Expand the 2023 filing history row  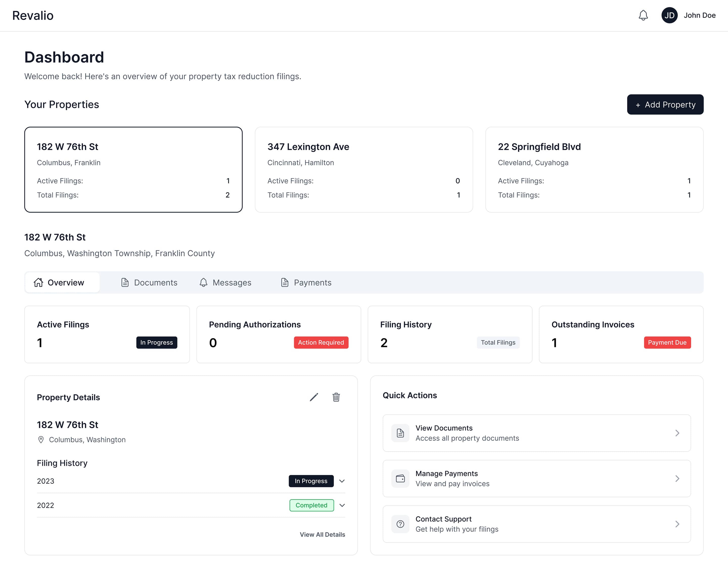pyautogui.click(x=342, y=481)
